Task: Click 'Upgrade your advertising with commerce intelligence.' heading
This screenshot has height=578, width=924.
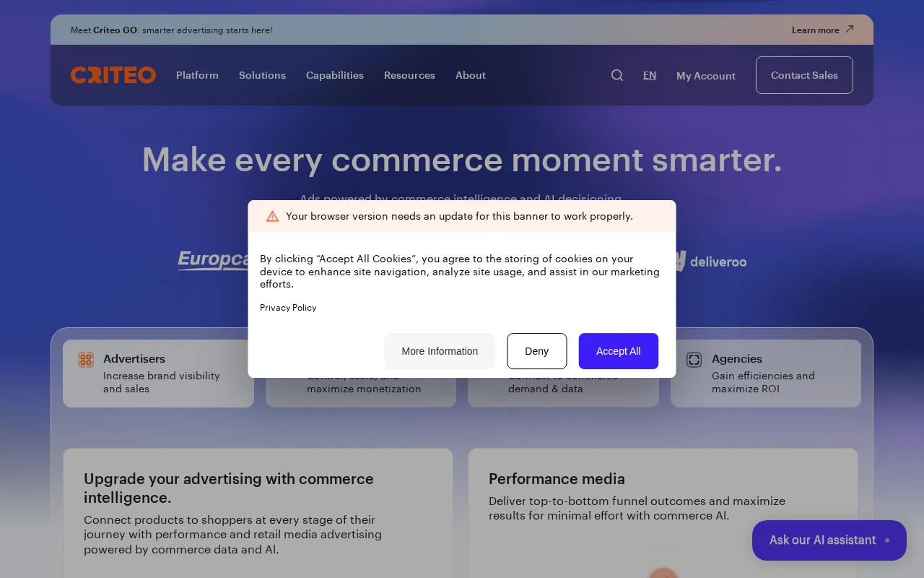Action: [x=229, y=488]
